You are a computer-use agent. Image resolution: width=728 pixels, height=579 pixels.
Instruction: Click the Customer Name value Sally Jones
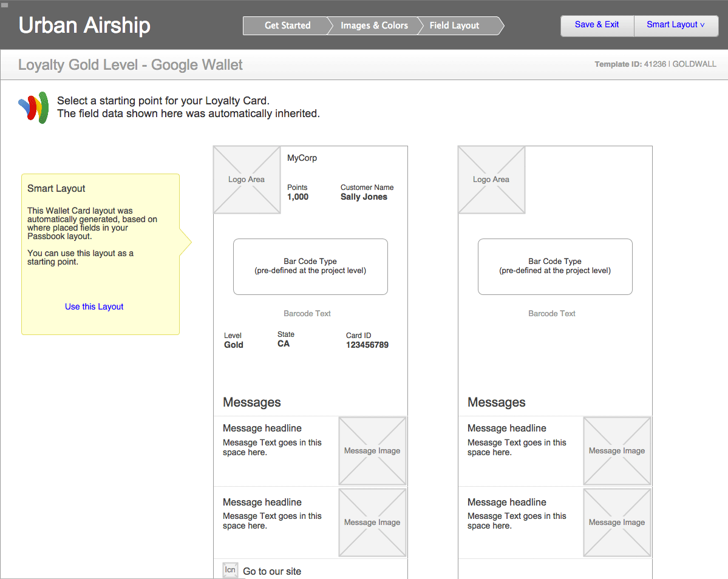click(x=364, y=197)
